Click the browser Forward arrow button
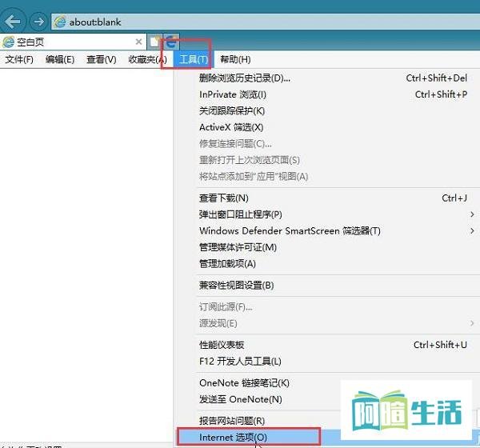 (x=38, y=22)
